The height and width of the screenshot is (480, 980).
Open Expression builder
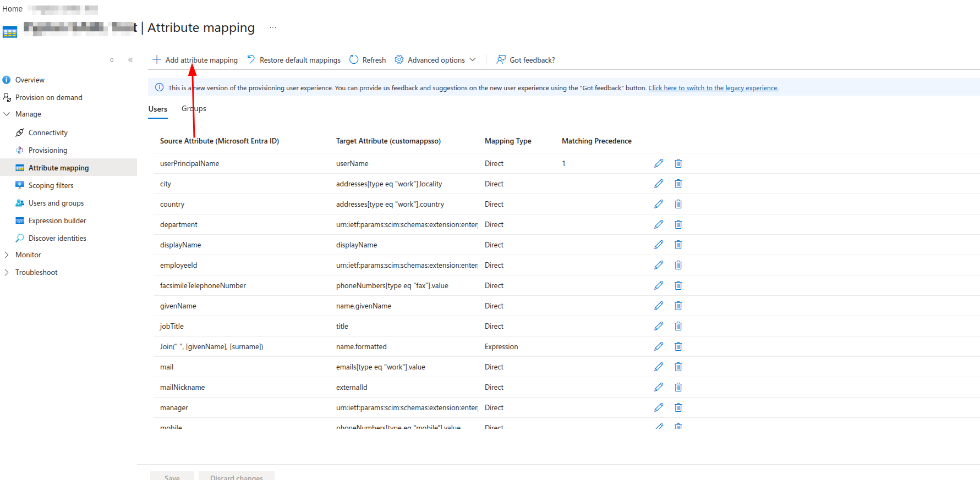(57, 220)
